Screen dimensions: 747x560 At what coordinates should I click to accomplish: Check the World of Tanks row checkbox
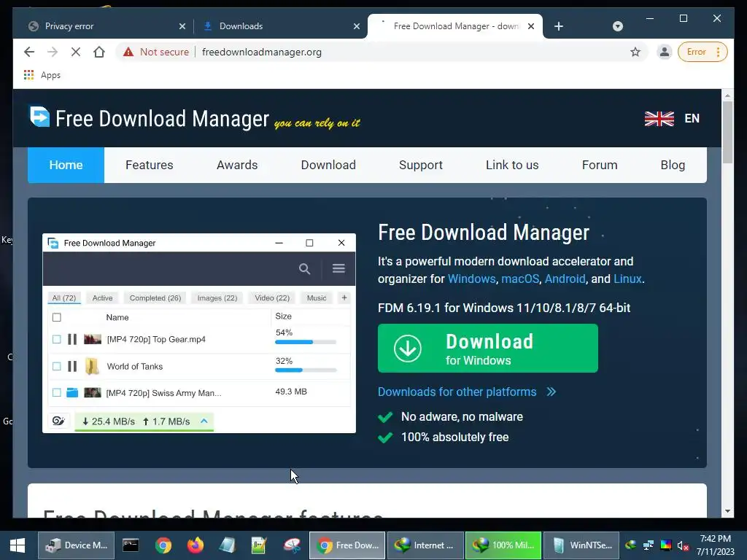click(x=57, y=366)
